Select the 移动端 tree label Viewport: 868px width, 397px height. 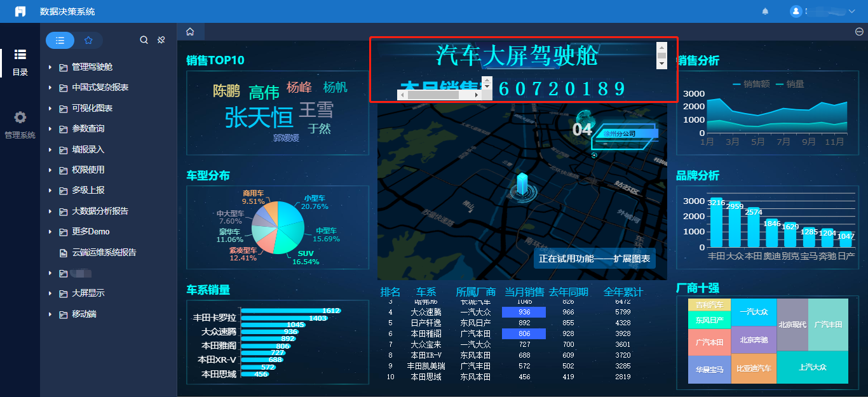[x=84, y=314]
